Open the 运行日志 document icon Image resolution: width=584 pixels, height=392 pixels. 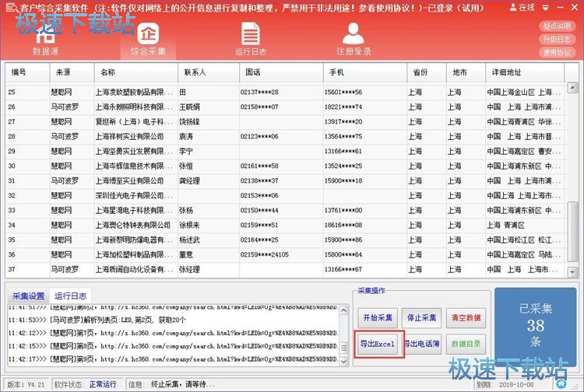pos(251,40)
